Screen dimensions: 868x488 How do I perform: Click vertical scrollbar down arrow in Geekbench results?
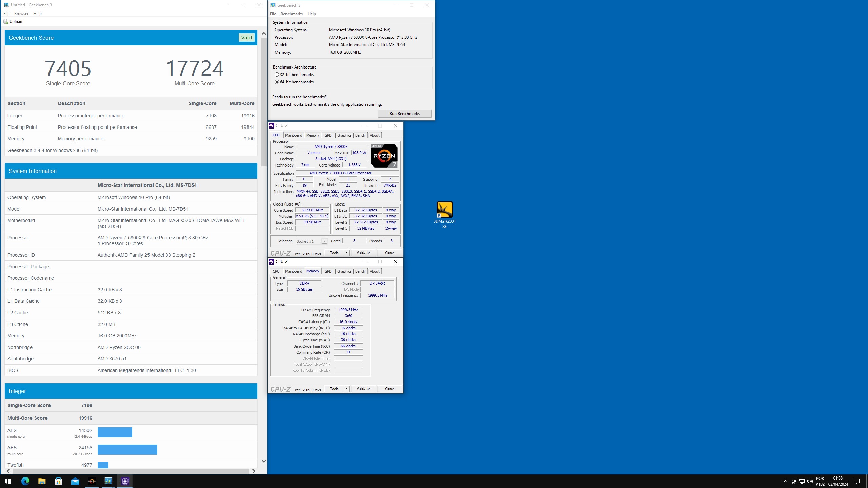[x=264, y=461]
